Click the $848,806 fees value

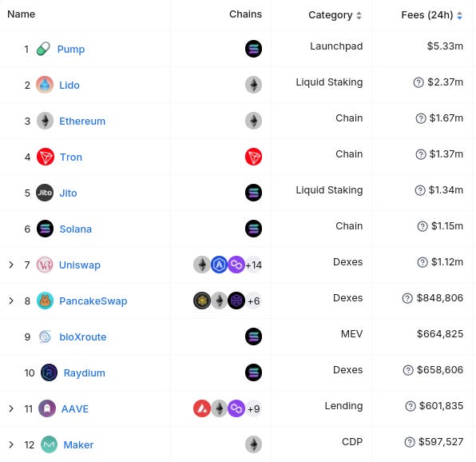pos(440,298)
